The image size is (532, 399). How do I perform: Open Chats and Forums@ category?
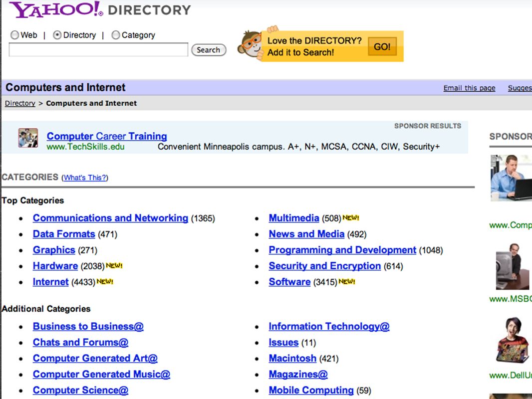80,342
